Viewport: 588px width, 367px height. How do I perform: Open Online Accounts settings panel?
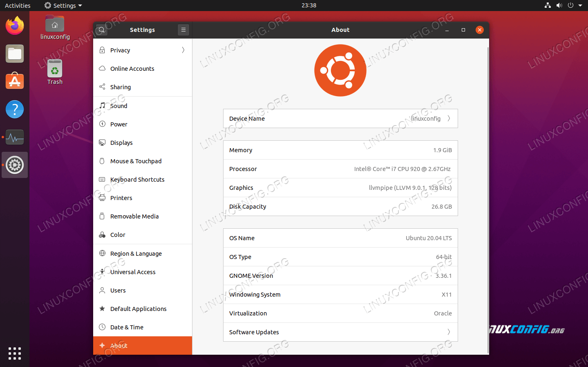[143, 68]
